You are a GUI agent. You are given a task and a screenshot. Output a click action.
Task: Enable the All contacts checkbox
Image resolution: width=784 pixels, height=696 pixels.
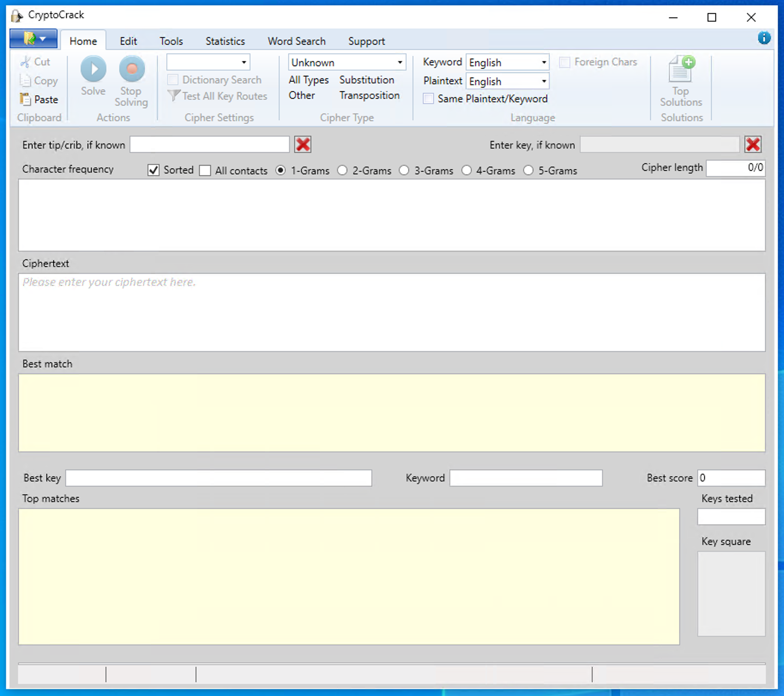[x=205, y=170]
